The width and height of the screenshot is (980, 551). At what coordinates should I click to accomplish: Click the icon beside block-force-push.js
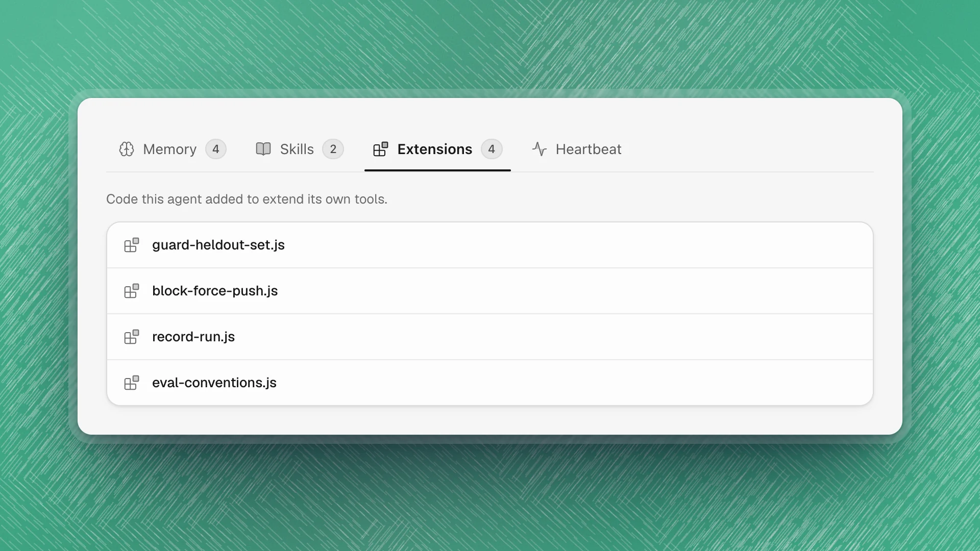[132, 291]
